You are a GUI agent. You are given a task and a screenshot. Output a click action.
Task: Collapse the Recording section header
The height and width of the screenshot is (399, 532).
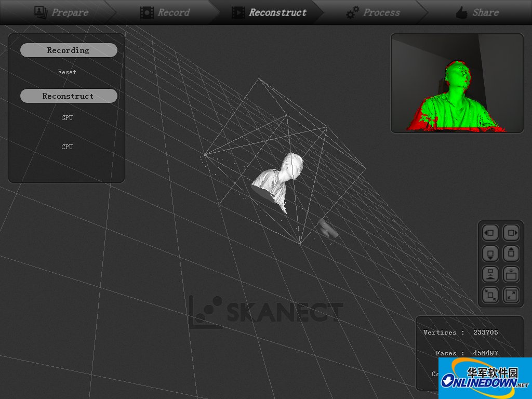(x=69, y=50)
